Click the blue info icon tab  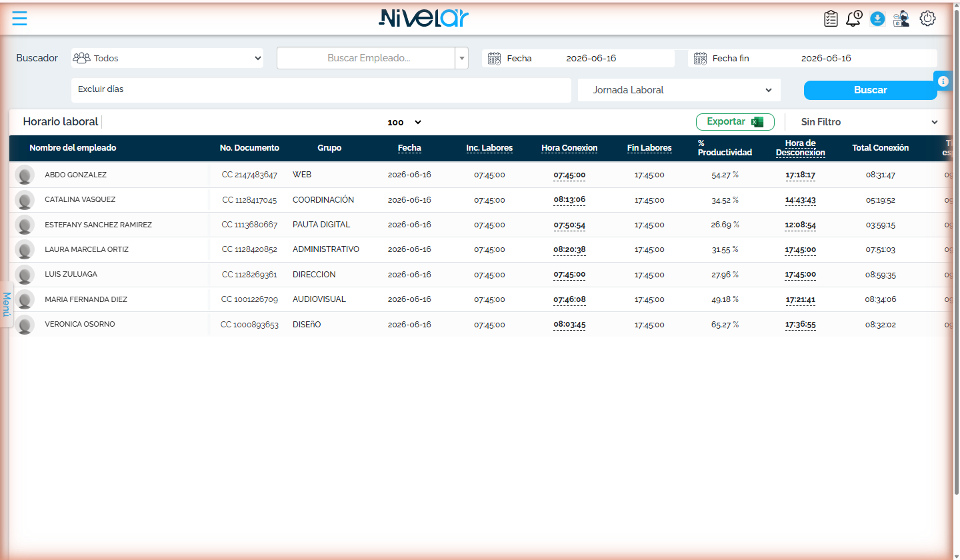(x=943, y=81)
